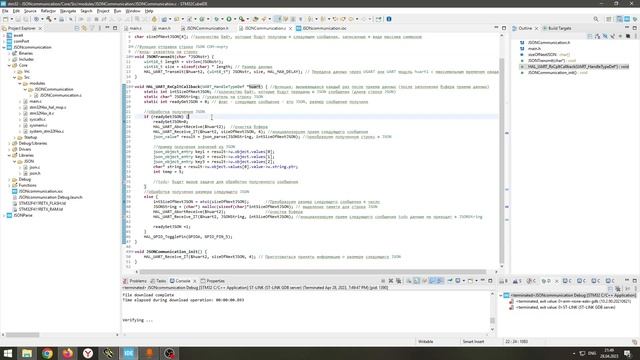Expand the Includes node
640x360 pixels.
(9, 60)
